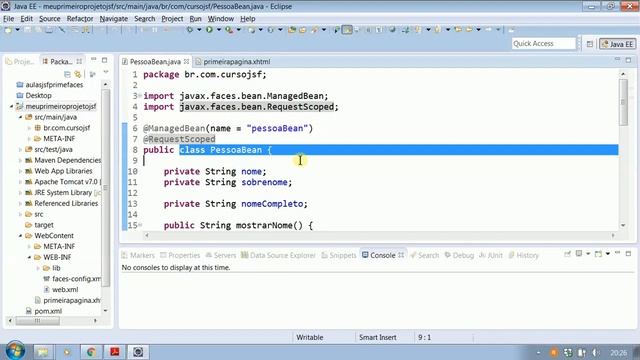This screenshot has width=640, height=360.
Task: Switch to the Servers tab
Action: tap(220, 255)
